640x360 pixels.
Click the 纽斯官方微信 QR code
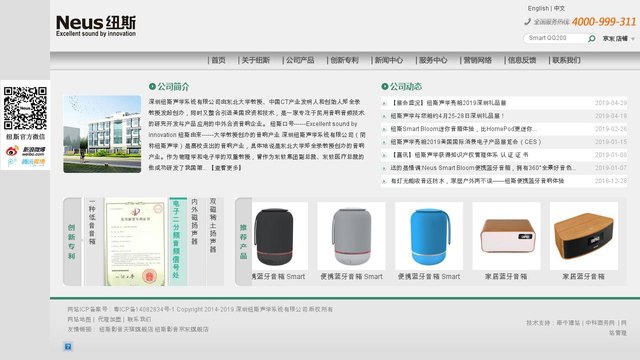(x=25, y=108)
